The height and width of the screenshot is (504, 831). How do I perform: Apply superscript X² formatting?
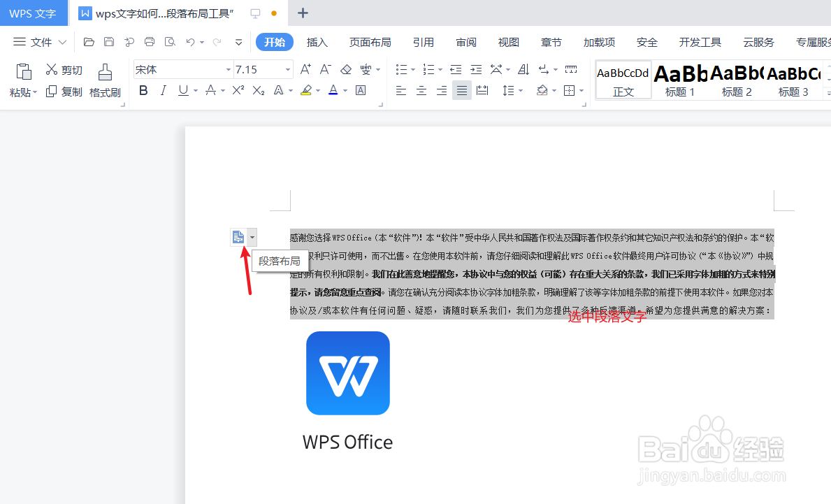238,91
